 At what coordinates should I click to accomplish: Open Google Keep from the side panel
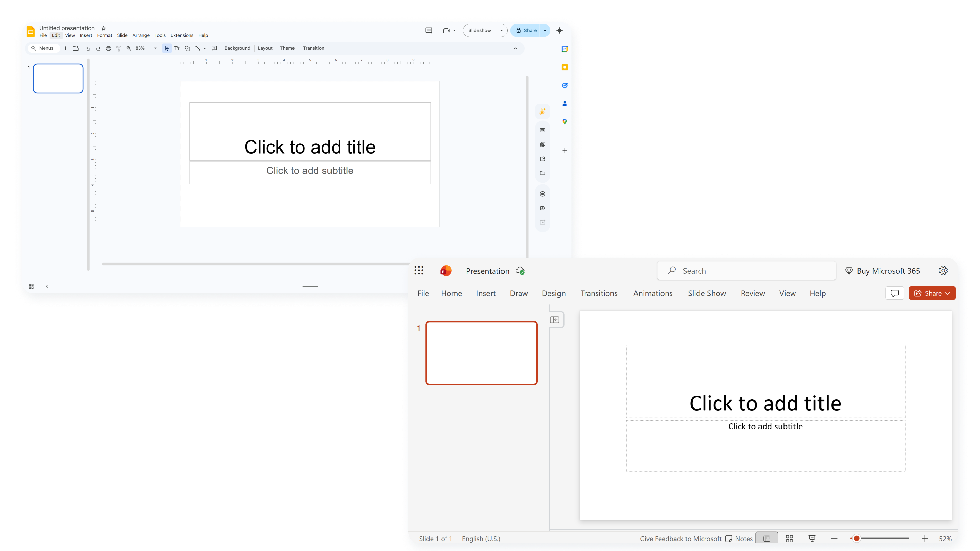tap(565, 67)
